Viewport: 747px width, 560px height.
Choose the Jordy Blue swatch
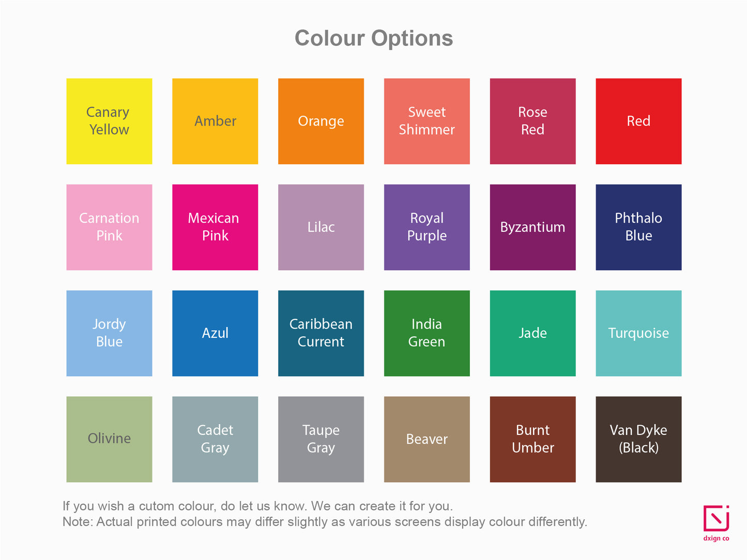click(x=109, y=333)
